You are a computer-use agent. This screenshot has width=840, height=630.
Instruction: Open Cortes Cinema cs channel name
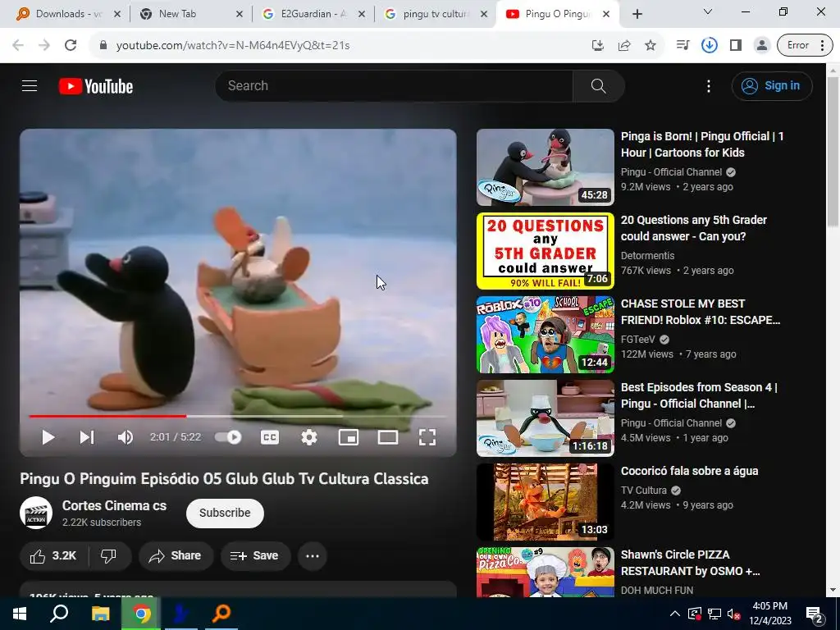114,505
